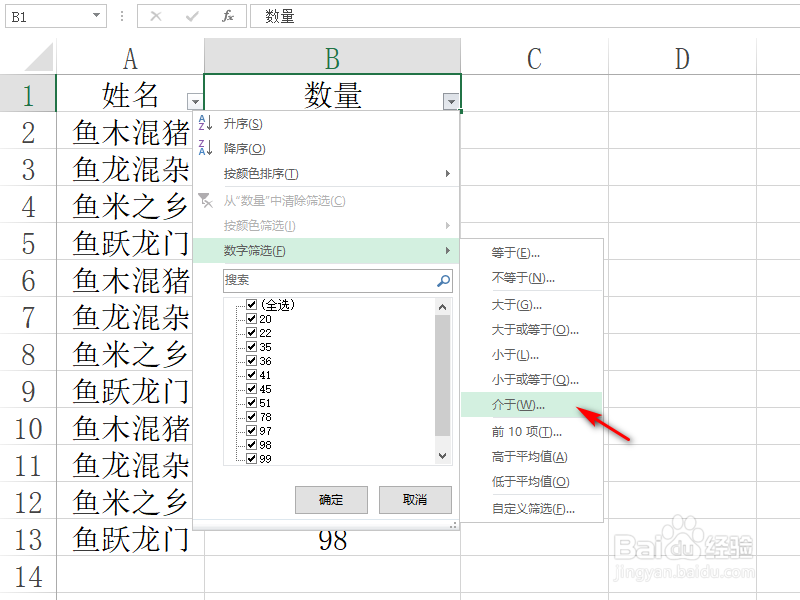Uncheck the 41 value checkbox
800x600 pixels.
click(251, 374)
